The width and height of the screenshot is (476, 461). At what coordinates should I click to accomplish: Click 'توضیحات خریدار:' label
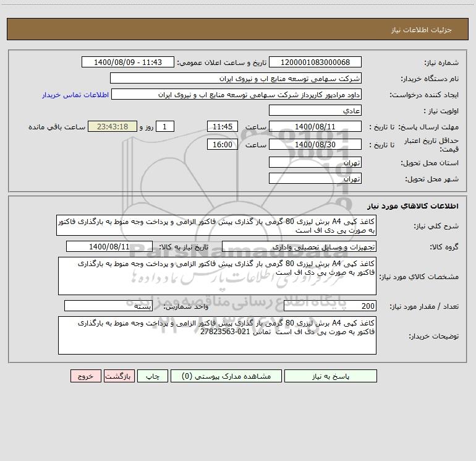[x=434, y=336]
